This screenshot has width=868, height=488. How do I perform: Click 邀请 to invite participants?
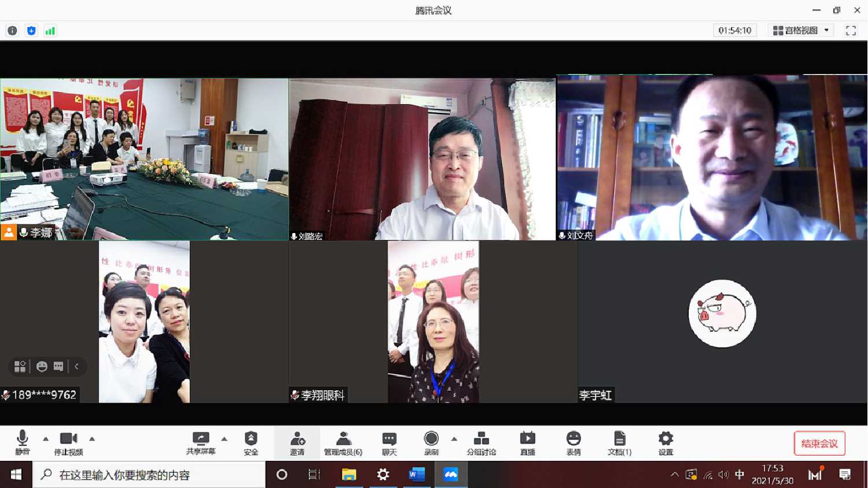[297, 443]
